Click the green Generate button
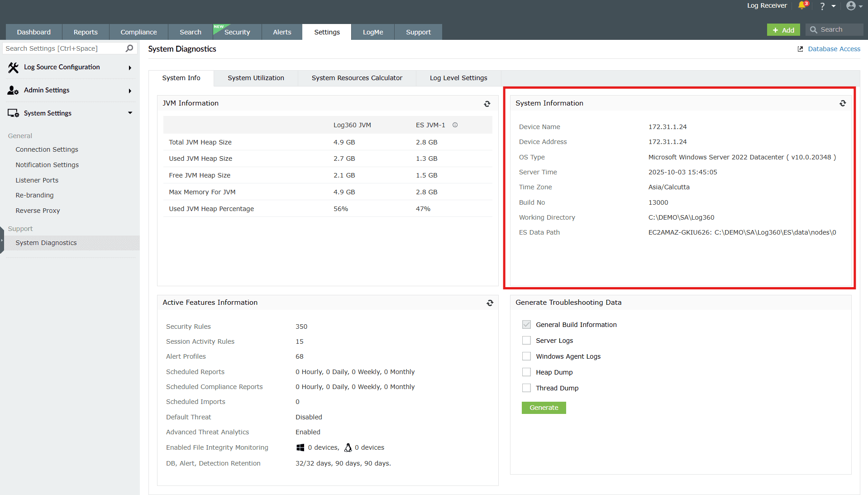 (544, 408)
